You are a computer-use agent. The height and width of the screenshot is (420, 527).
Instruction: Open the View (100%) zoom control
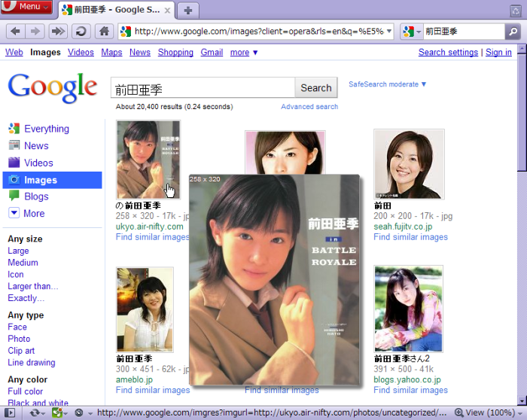coord(489,413)
